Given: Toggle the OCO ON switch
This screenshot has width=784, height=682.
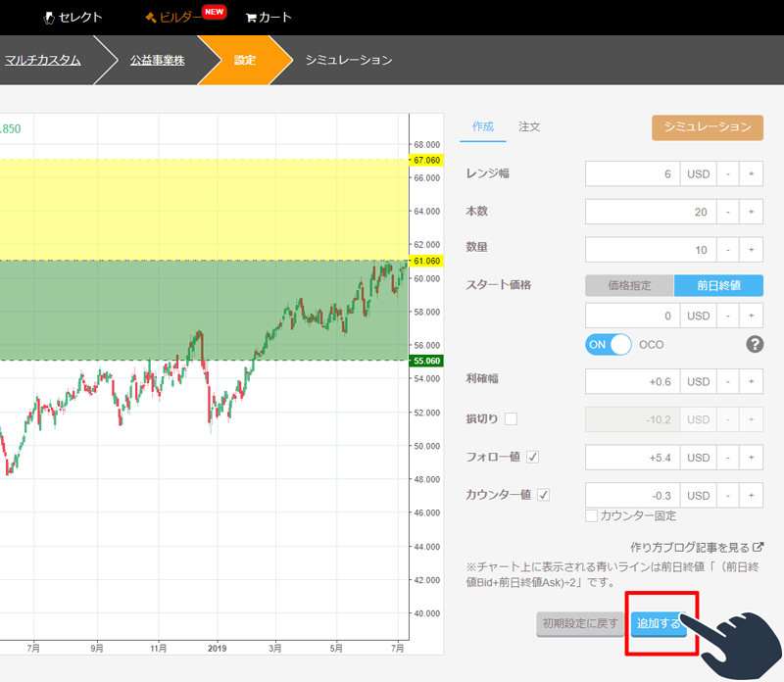Looking at the screenshot, I should coord(608,345).
